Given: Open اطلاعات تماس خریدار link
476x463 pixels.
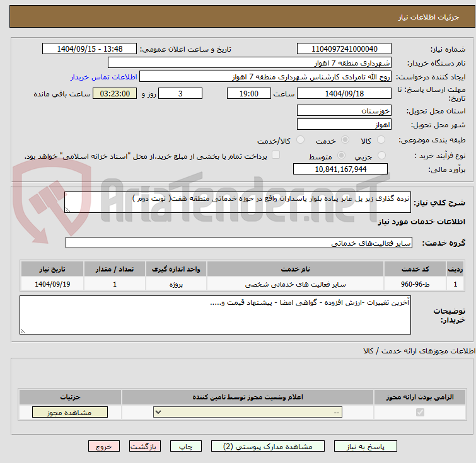Looking at the screenshot, I should pyautogui.click(x=104, y=77).
